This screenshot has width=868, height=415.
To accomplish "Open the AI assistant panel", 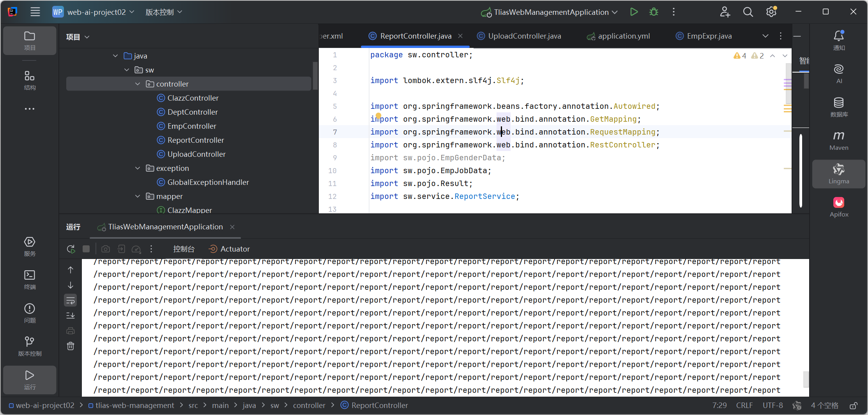I will click(839, 74).
